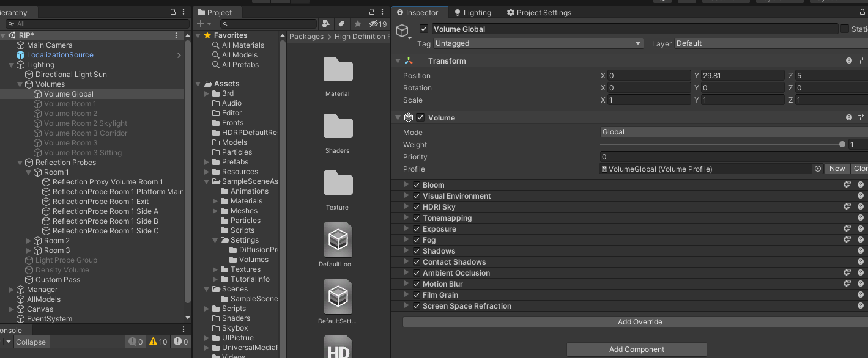Toggle the Volume Global active checkbox
The image size is (868, 358).
424,29
